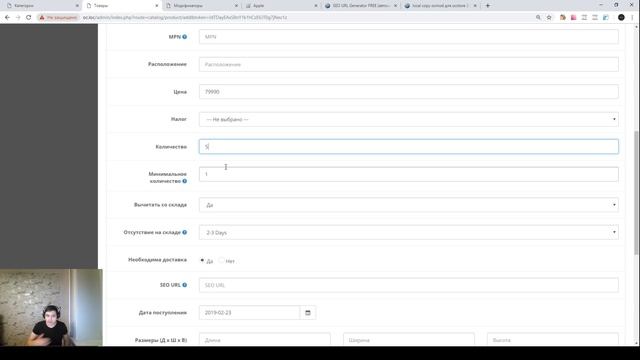Viewport: 640px width, 360px height.
Task: Switch to the Apple browser tab
Action: 280,6
